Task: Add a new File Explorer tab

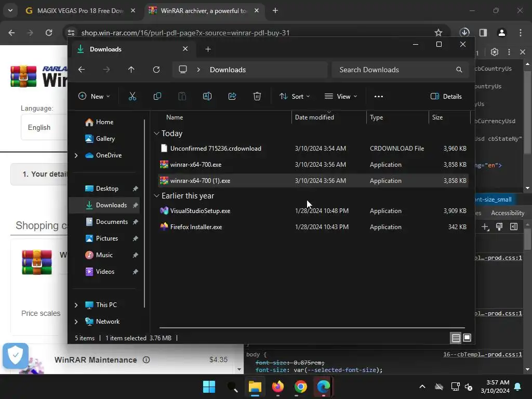Action: 208,49
